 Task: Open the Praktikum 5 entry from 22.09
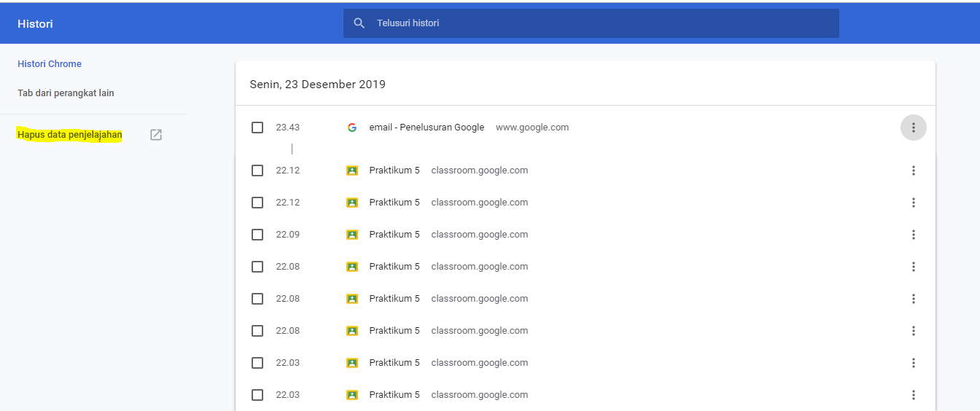394,235
